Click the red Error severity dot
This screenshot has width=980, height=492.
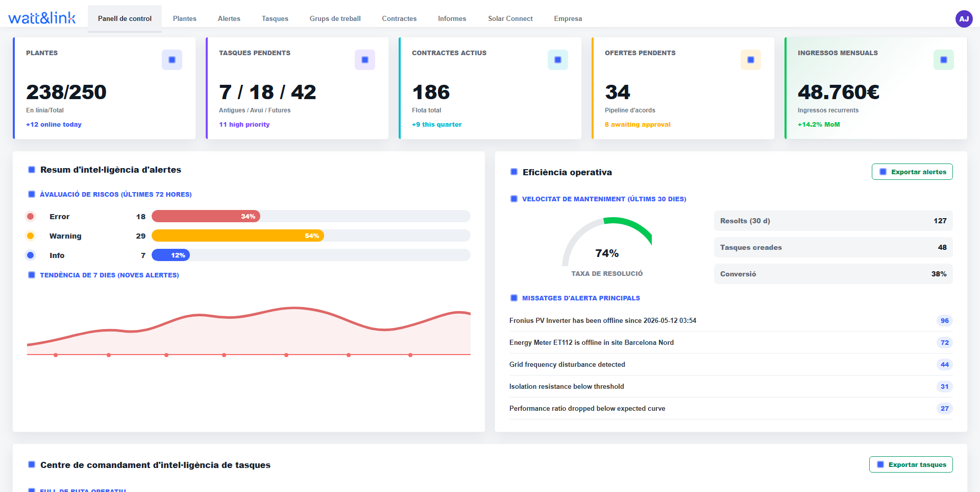tap(31, 217)
